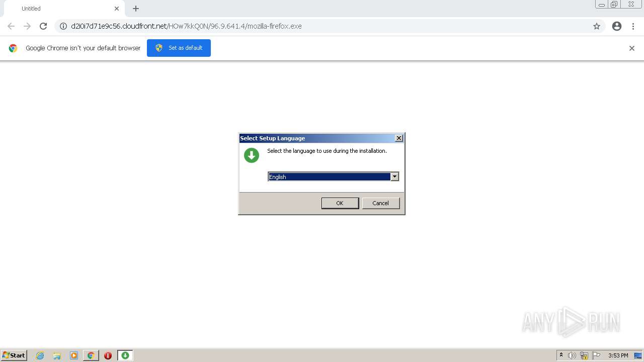Open Windows Explorer folder in taskbar
Image resolution: width=644 pixels, height=362 pixels.
pyautogui.click(x=57, y=355)
